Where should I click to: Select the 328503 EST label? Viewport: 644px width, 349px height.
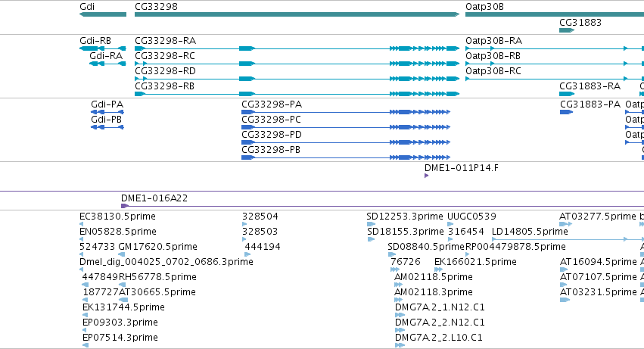pos(260,232)
